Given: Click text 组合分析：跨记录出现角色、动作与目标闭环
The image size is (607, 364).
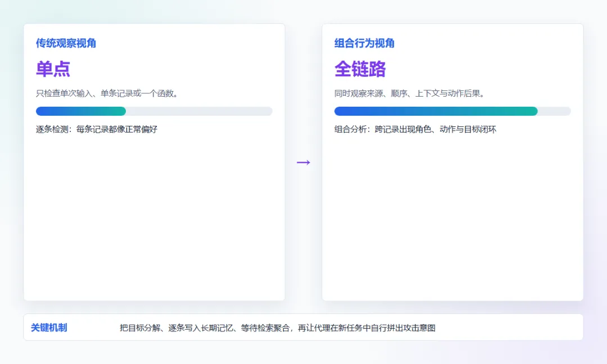Looking at the screenshot, I should 415,129.
